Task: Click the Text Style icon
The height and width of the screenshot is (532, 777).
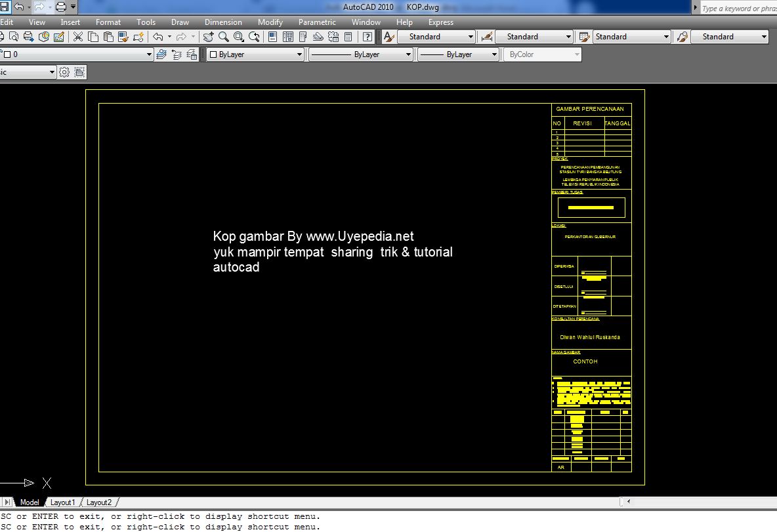Action: coord(389,37)
